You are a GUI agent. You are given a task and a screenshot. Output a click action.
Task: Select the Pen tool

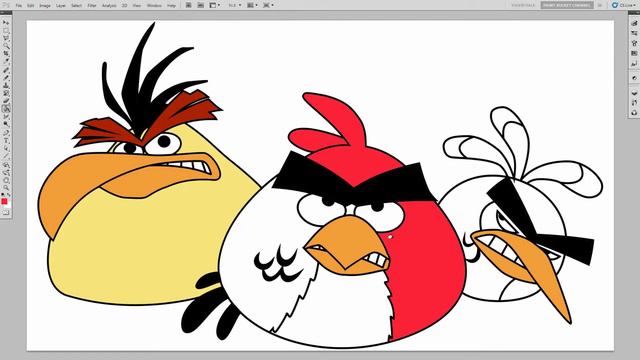[x=6, y=133]
